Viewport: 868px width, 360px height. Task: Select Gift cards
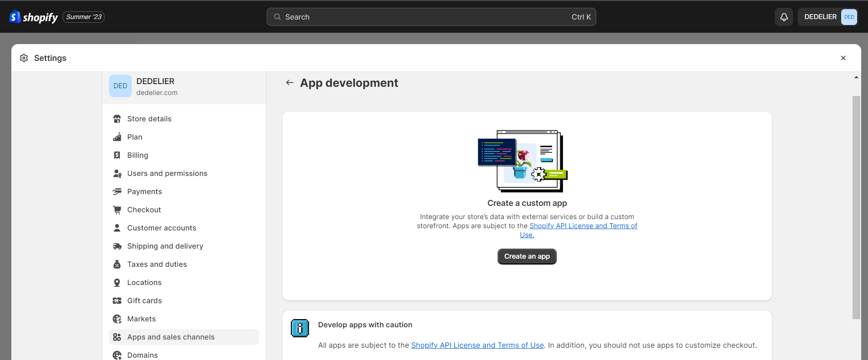coord(184,300)
